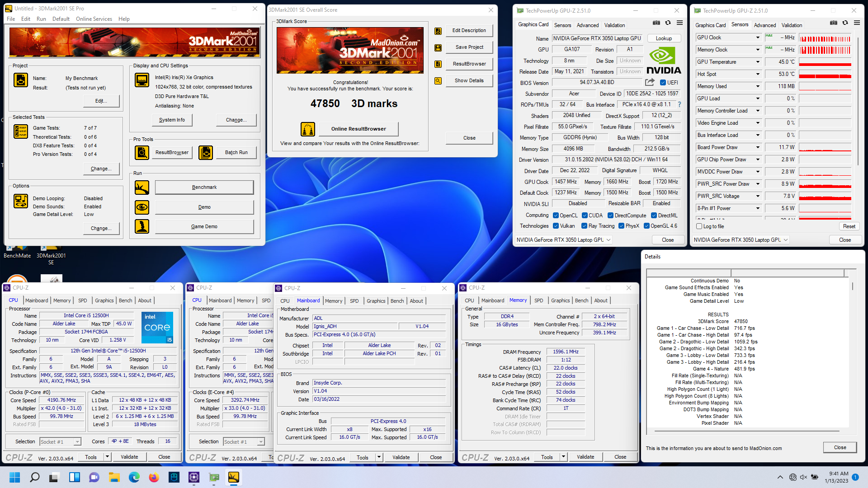Screen dimensions: 868x488
Task: Open the Run menu in 3DMark2001
Action: coord(41,19)
